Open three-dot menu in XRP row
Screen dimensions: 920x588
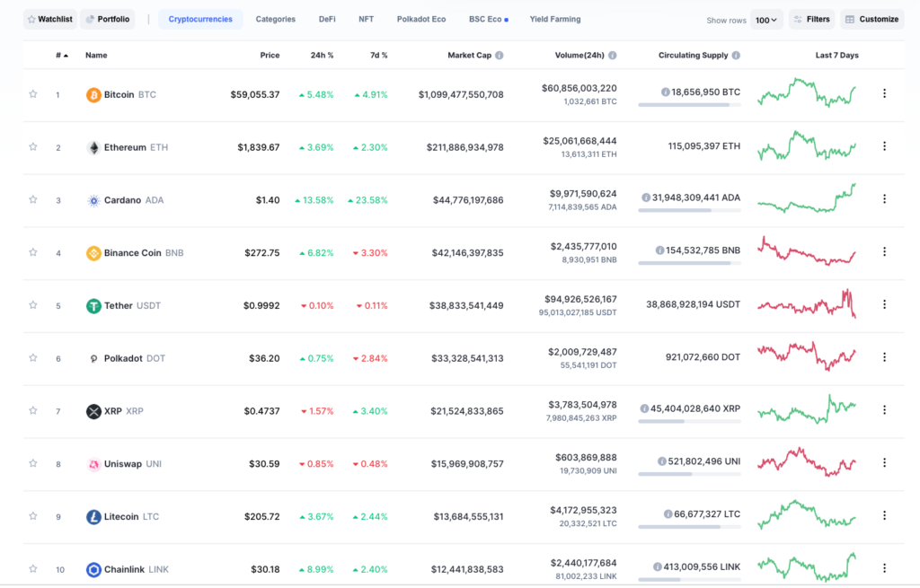pos(884,409)
